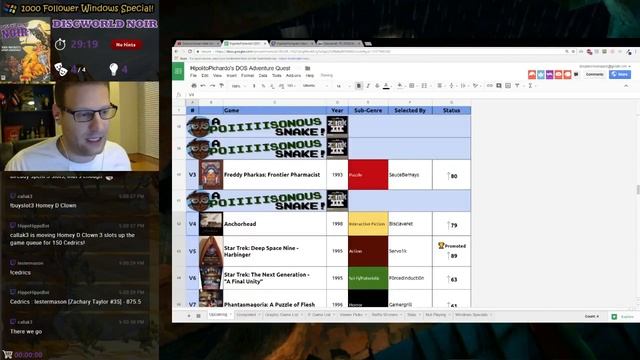
Task: Click the red Puzzle sub-genre cell
Action: [368, 175]
